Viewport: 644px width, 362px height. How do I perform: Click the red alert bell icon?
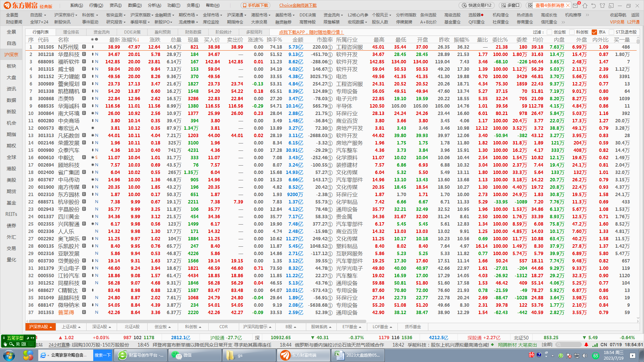click(586, 345)
